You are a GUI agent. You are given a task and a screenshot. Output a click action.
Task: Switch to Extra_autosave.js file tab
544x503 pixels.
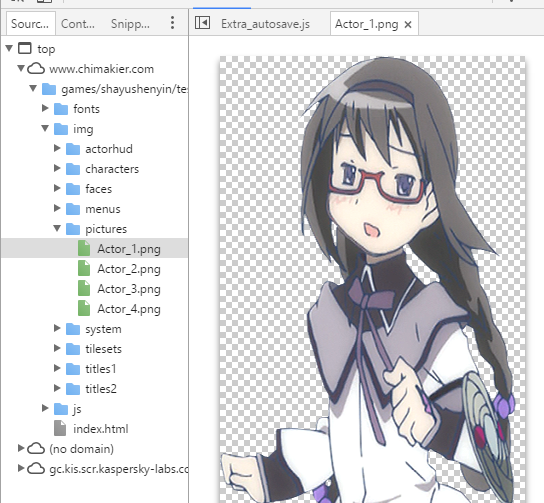[265, 24]
